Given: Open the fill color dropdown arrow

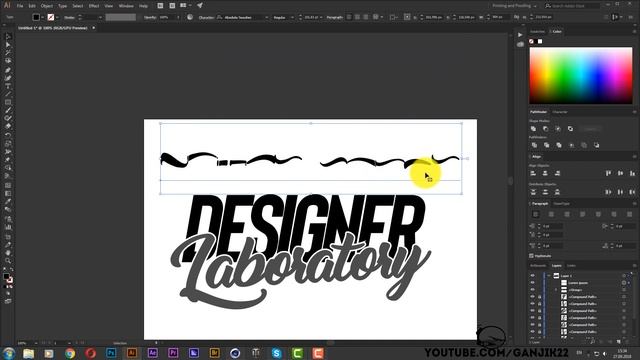Looking at the screenshot, I should pos(42,17).
